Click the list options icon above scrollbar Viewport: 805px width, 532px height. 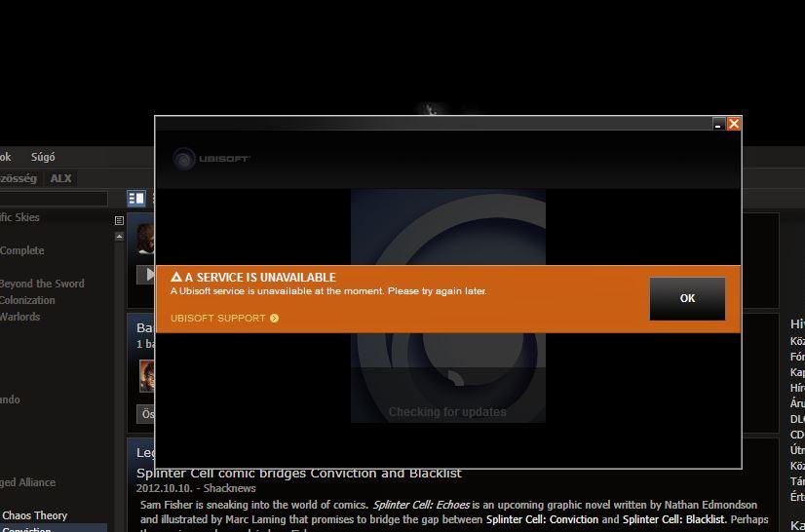tap(119, 221)
